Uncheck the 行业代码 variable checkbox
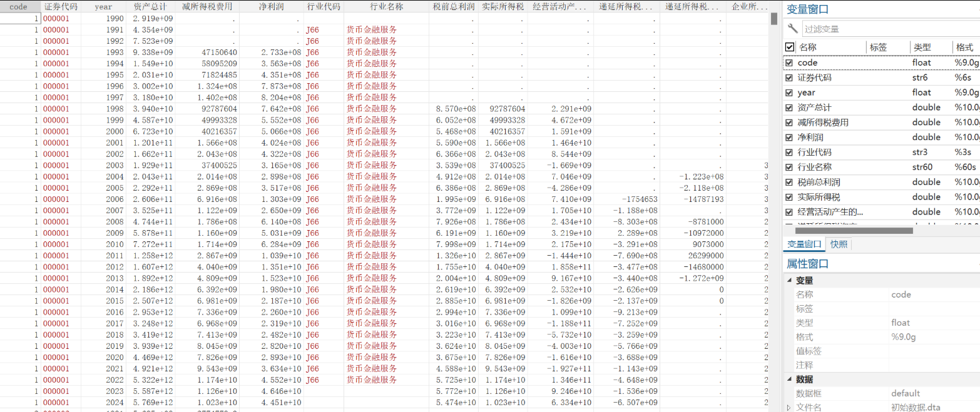The width and height of the screenshot is (980, 412). [789, 153]
